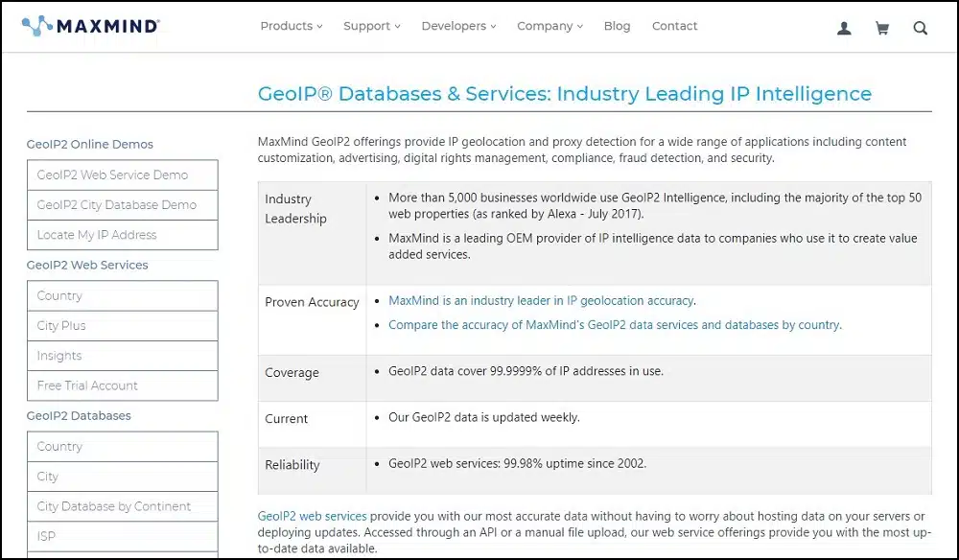The width and height of the screenshot is (959, 560).
Task: Open the compare accuracy by country link
Action: click(614, 325)
